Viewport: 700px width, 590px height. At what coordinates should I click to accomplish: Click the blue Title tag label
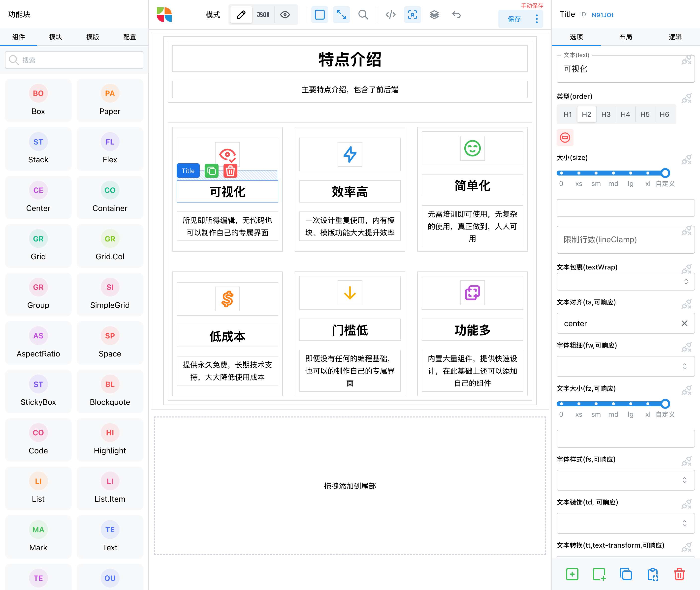[x=188, y=171]
